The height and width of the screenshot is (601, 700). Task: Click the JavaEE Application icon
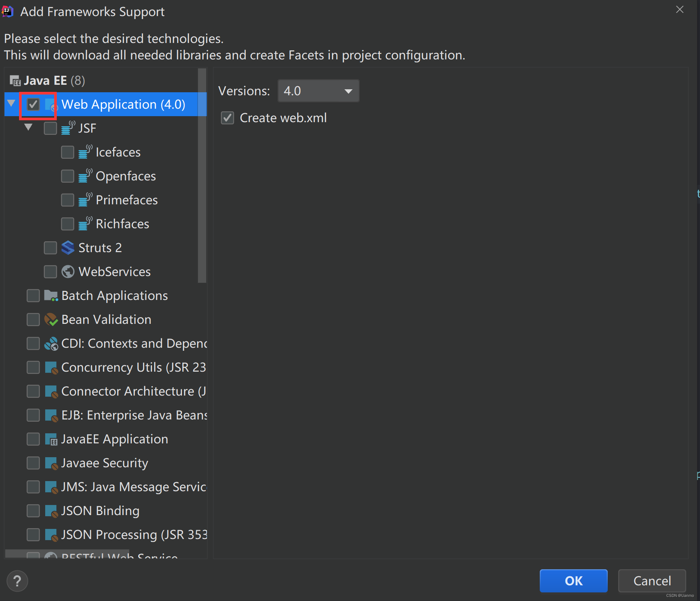pos(51,439)
